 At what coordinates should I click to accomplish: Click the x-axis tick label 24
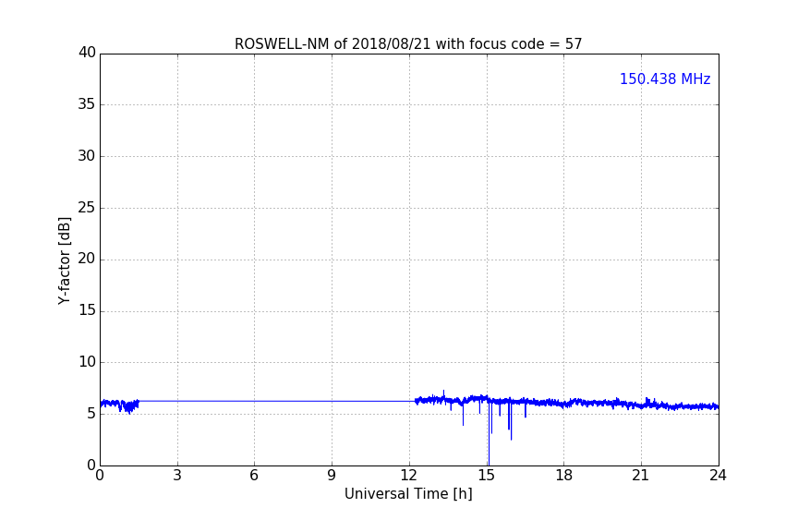(x=718, y=476)
